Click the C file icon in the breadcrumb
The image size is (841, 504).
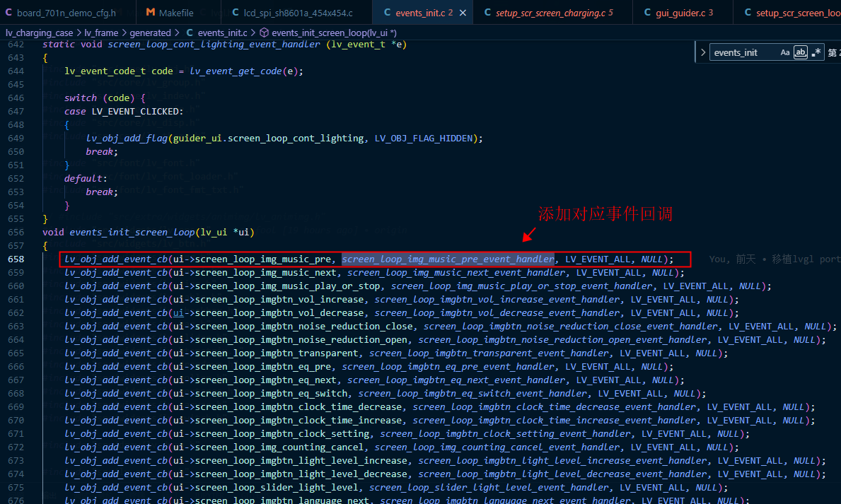point(190,33)
